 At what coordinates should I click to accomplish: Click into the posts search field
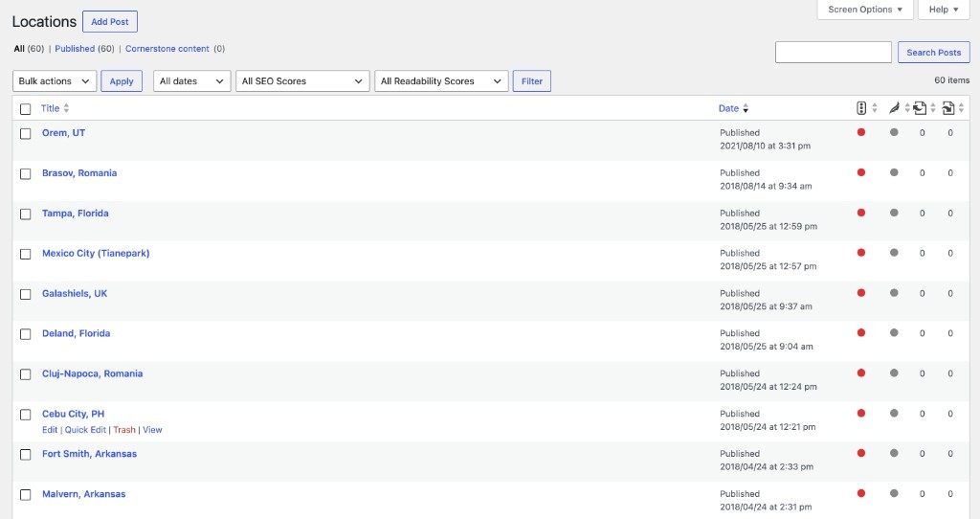(x=834, y=52)
